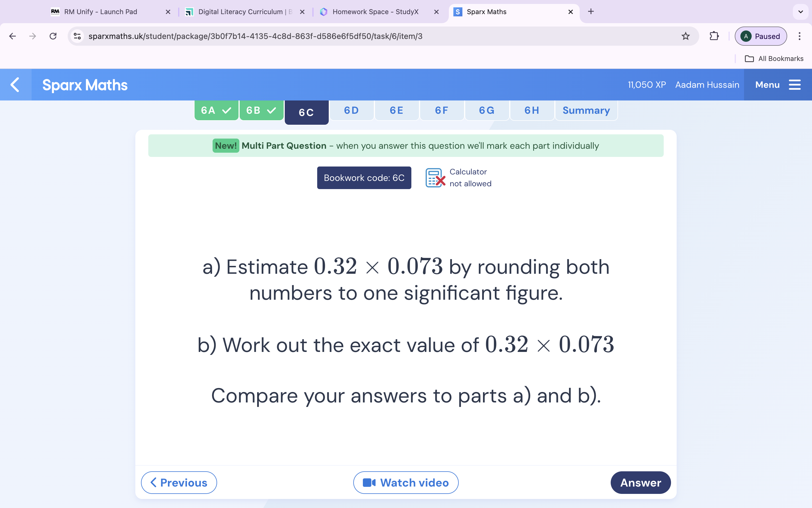The image size is (812, 508).
Task: Go to question 6G
Action: coord(487,110)
